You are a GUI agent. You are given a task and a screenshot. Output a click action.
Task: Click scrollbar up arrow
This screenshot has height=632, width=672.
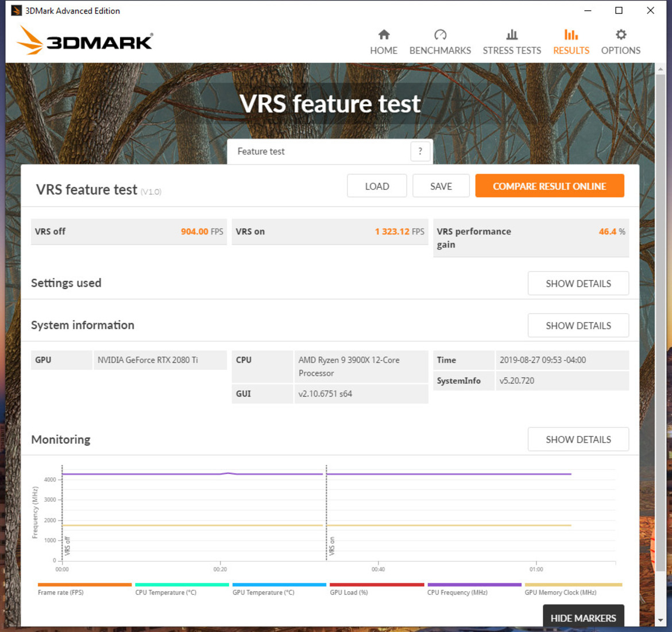[x=661, y=68]
